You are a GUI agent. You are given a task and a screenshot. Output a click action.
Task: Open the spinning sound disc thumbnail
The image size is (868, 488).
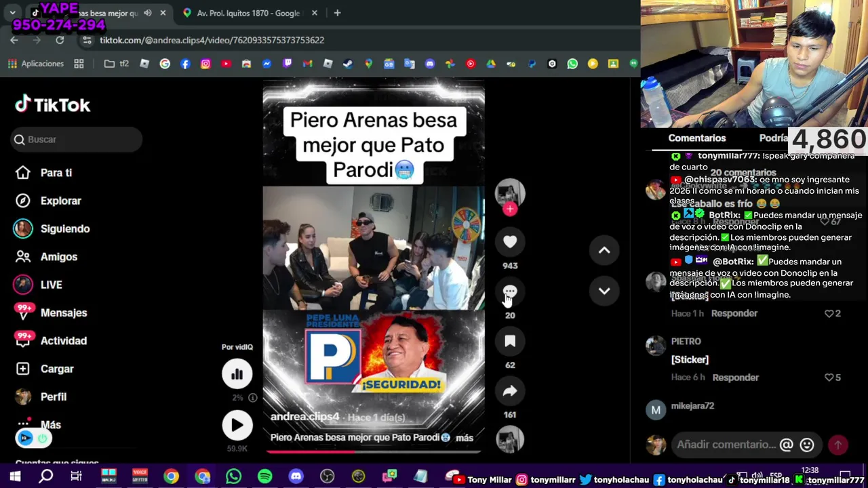(510, 439)
